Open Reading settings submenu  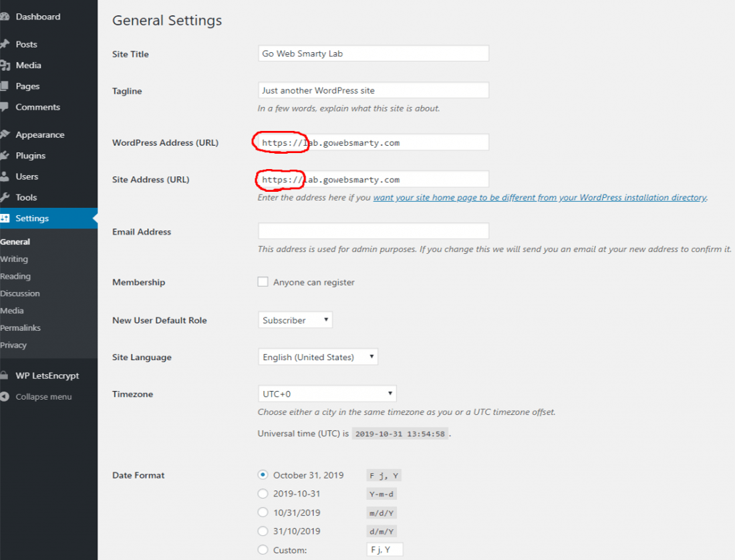(15, 277)
